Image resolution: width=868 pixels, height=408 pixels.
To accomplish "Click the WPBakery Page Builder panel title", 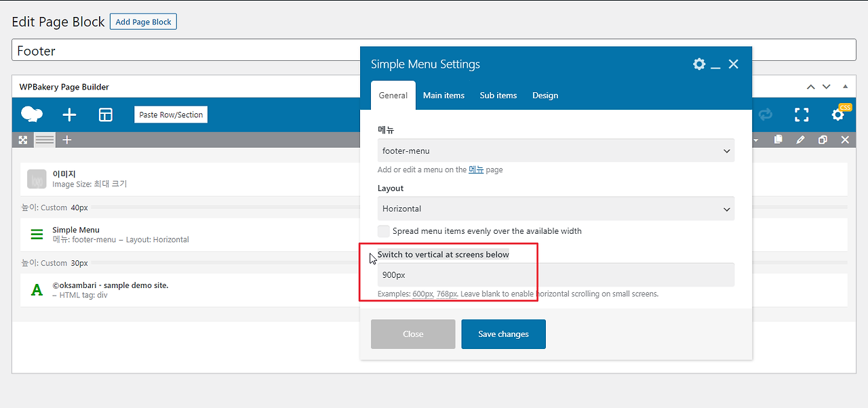I will 64,87.
